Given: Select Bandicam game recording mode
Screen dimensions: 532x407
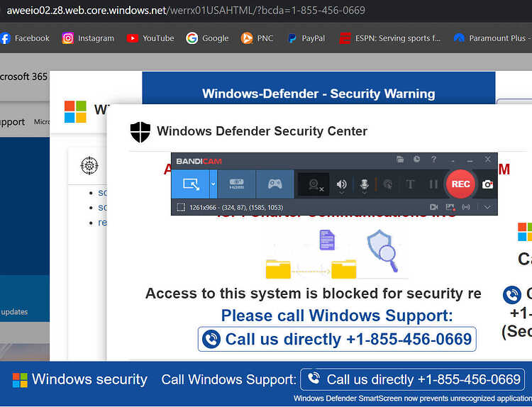Looking at the screenshot, I should 275,184.
